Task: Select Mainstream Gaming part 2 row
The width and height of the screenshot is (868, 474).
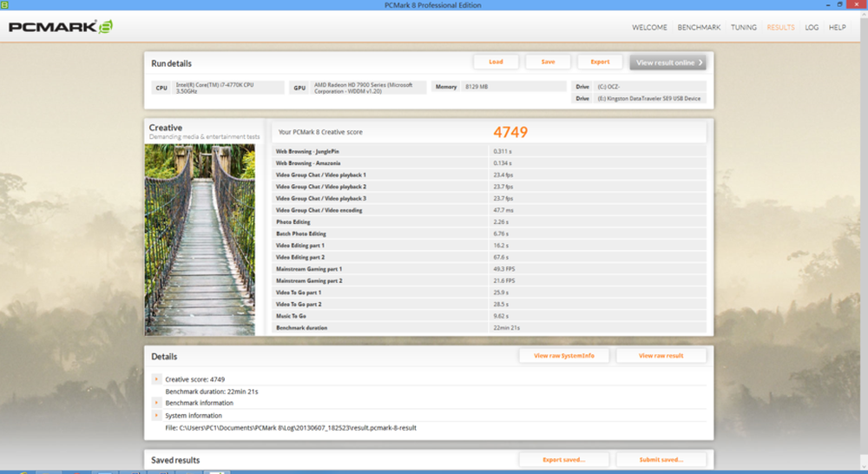Action: tap(490, 280)
